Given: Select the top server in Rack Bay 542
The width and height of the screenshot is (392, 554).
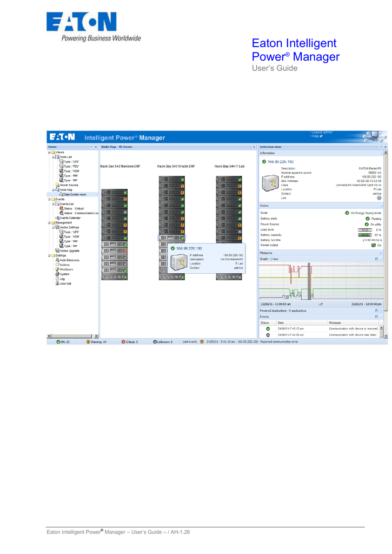Looking at the screenshot, I should point(115,192).
